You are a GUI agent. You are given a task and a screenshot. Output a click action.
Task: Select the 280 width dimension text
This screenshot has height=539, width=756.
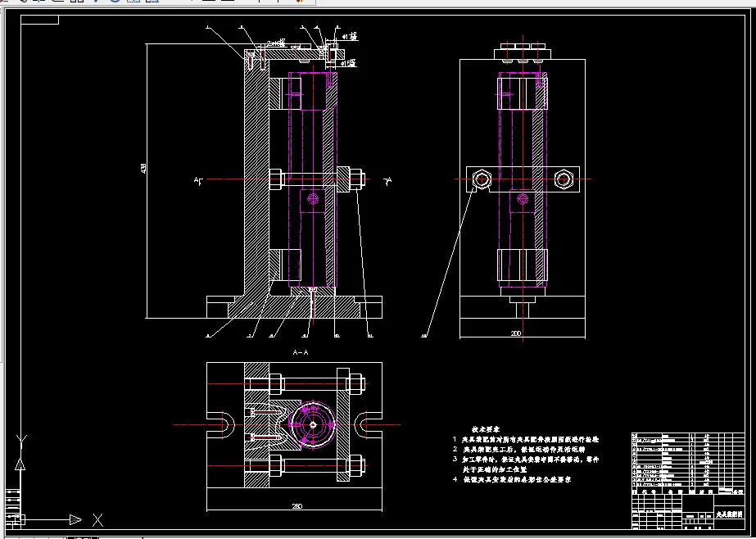[x=297, y=506]
